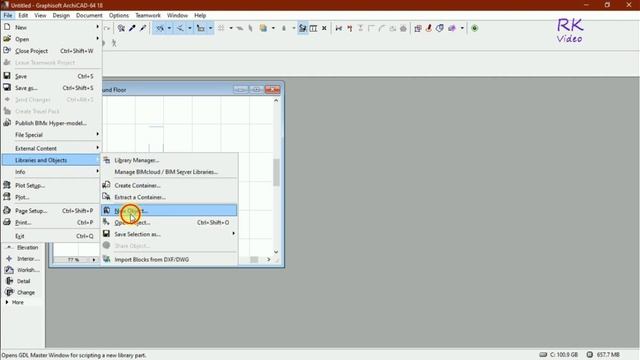Expand the New submenu in File menu
This screenshot has width=640, height=360.
tap(51, 27)
